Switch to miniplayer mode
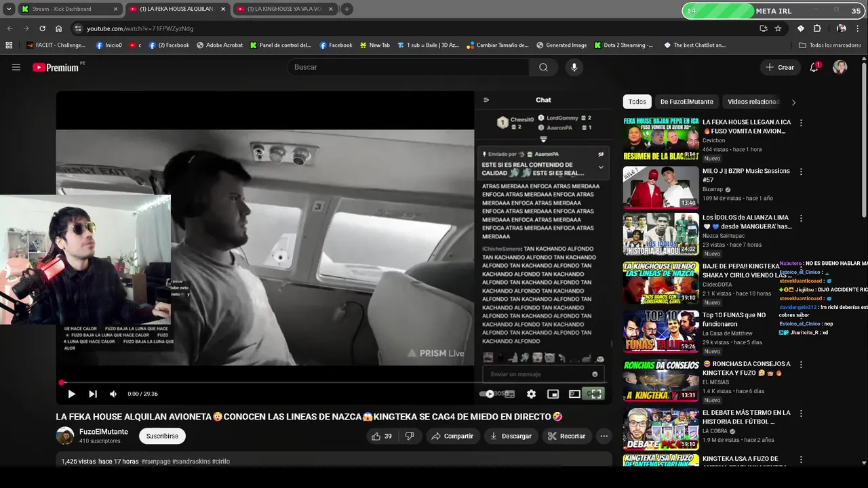Image resolution: width=868 pixels, height=488 pixels. click(x=553, y=394)
